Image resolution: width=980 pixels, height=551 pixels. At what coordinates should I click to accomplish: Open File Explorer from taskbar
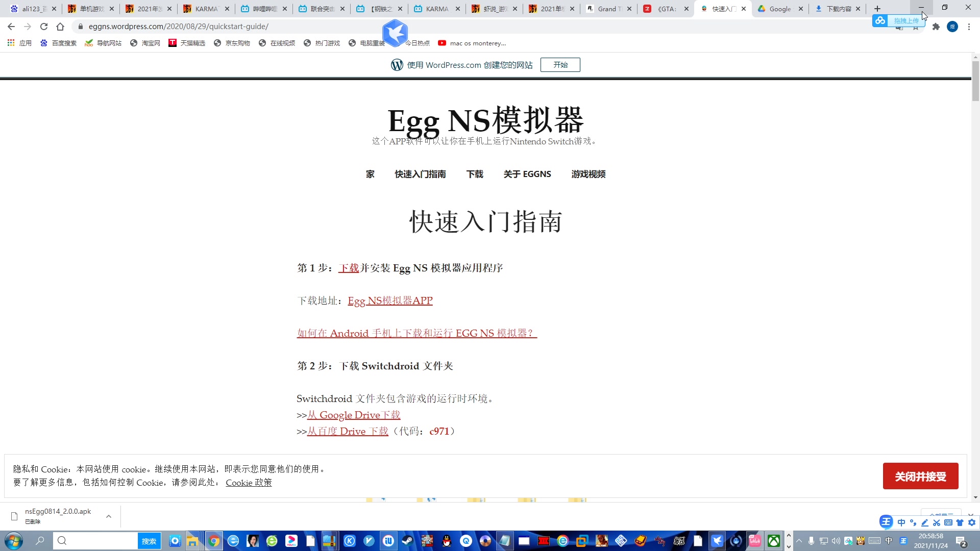coord(192,541)
